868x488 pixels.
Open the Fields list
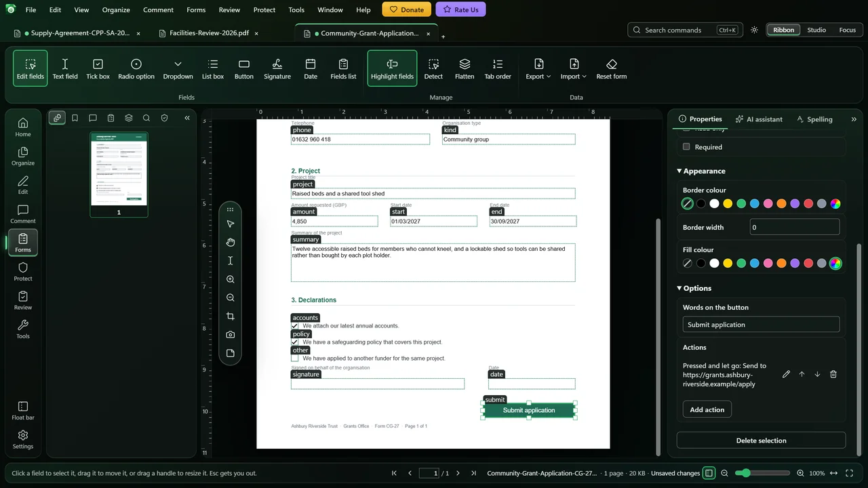(x=343, y=68)
